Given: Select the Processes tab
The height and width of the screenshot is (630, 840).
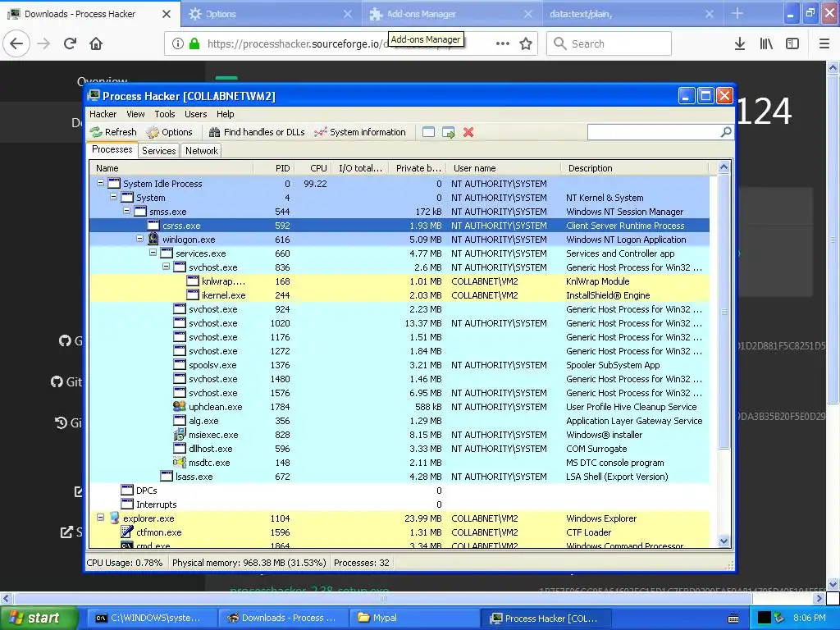Looking at the screenshot, I should [x=112, y=149].
